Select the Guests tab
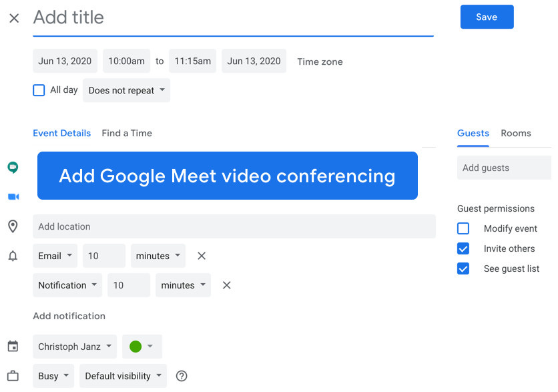Viewport: 558px width, 392px height. point(473,133)
